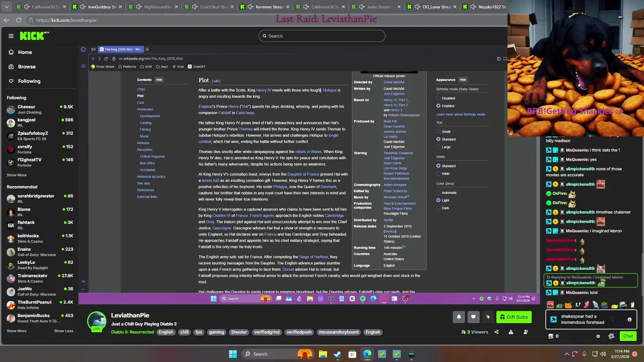Open ZpisafofoboyZ channel in Following list
644x362 pixels.
[x=40, y=136]
